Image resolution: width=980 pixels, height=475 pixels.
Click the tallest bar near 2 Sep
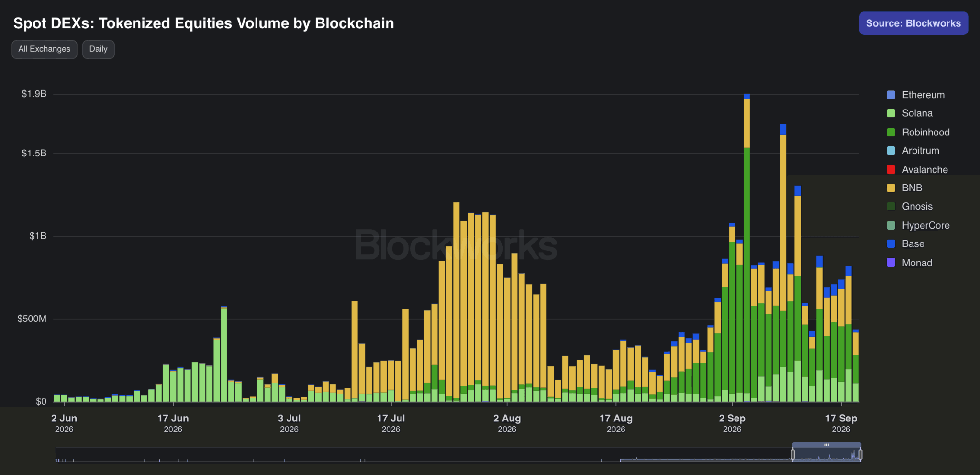point(746,248)
